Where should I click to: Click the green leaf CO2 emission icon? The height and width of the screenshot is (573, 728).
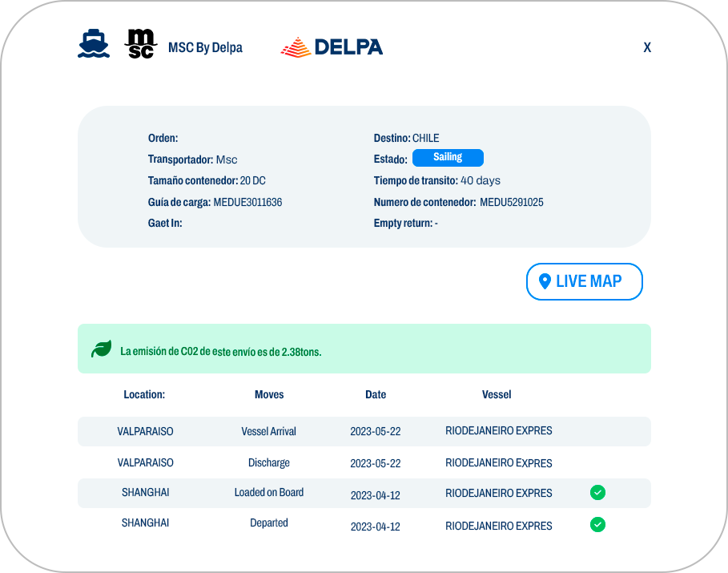point(100,348)
